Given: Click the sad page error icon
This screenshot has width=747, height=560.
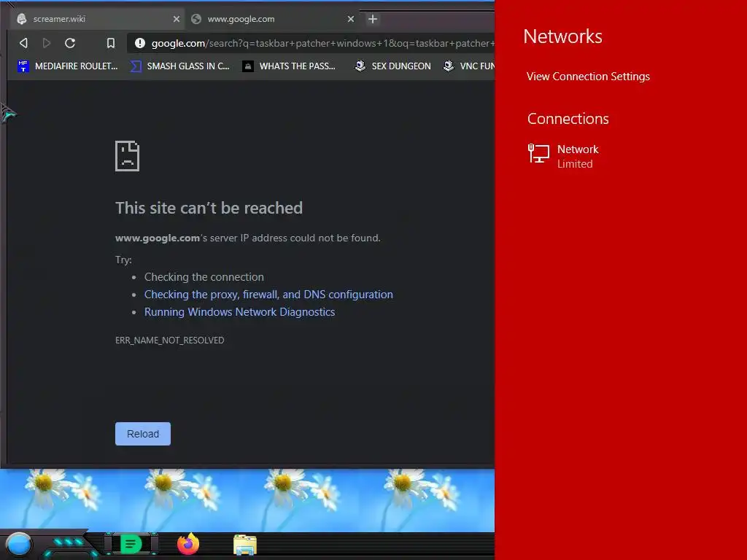Looking at the screenshot, I should (x=127, y=156).
